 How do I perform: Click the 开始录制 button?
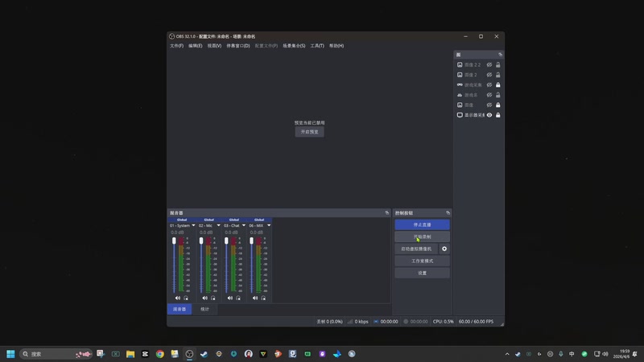coord(422,237)
